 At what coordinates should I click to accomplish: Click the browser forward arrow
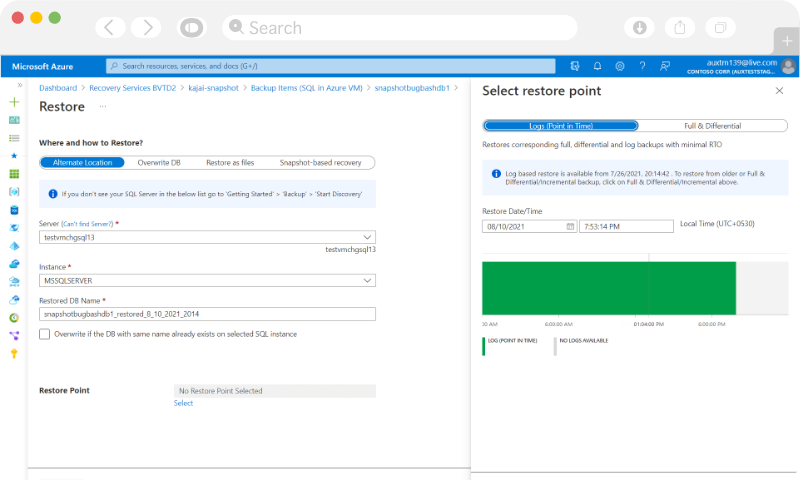pyautogui.click(x=146, y=28)
